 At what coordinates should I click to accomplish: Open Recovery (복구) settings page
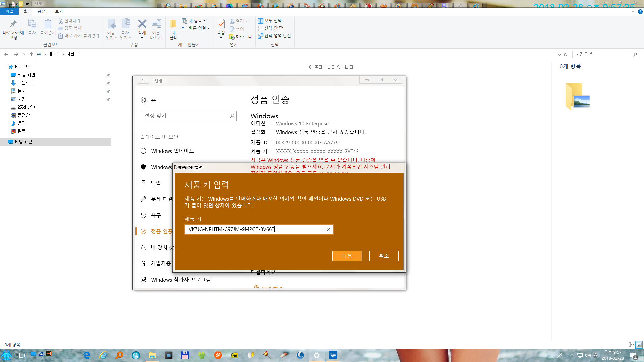(151, 216)
